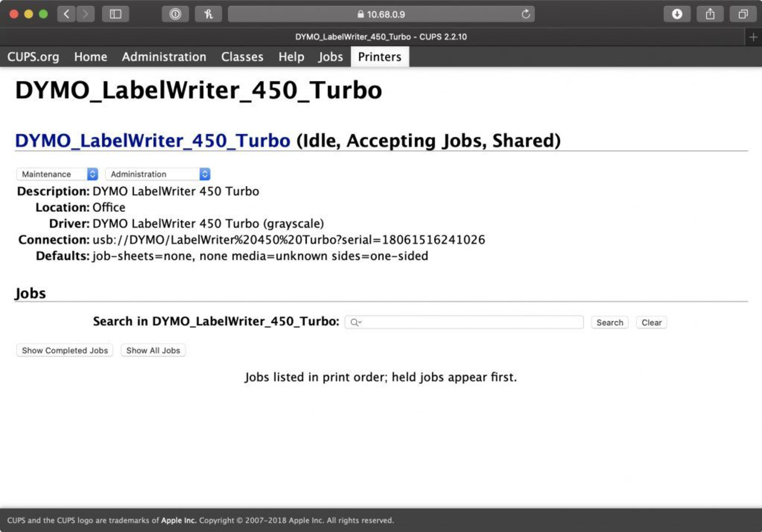Click the usb://DYMO connection string text
This screenshot has height=532, width=762.
coord(289,240)
